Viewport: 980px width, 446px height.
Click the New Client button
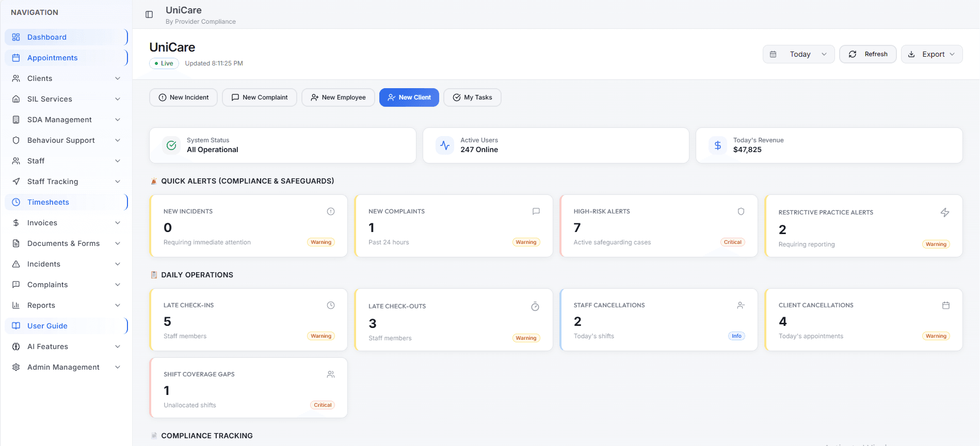pos(409,97)
